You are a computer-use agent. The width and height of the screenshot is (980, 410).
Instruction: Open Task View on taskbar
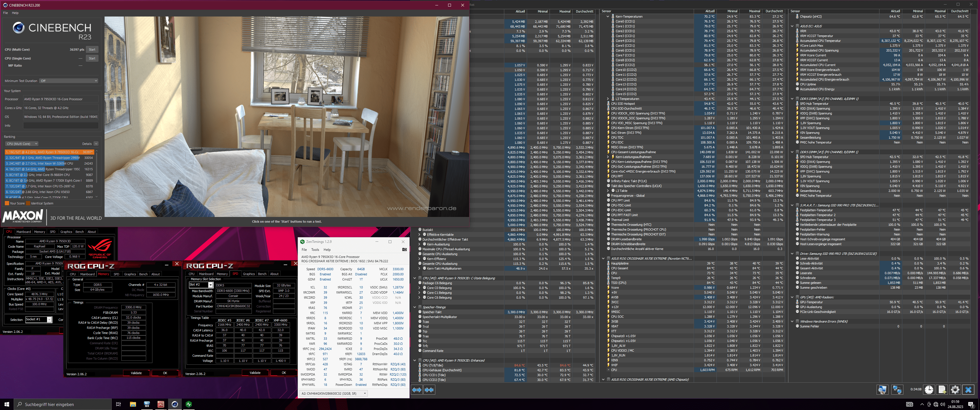[x=118, y=404]
